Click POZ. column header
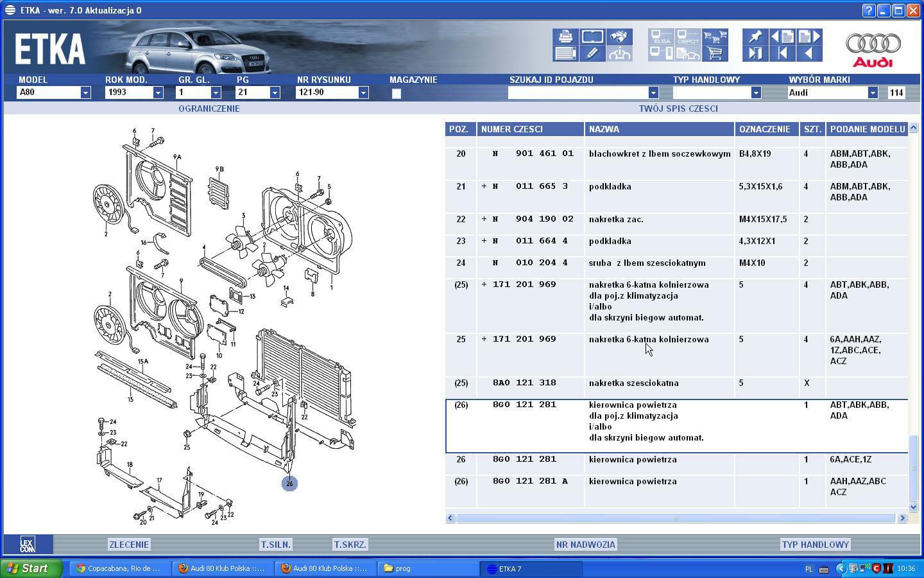The height and width of the screenshot is (578, 924). 460,129
